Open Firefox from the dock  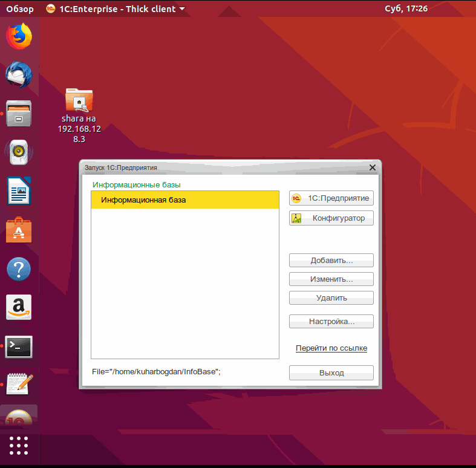19,36
